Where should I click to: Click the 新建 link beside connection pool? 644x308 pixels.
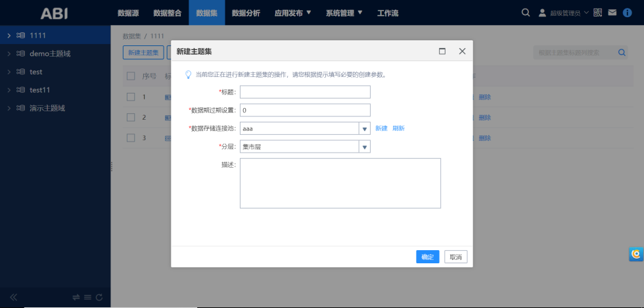(382, 128)
